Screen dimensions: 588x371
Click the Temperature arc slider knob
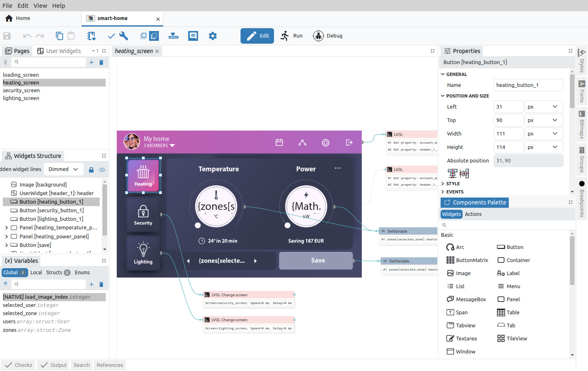(x=198, y=225)
